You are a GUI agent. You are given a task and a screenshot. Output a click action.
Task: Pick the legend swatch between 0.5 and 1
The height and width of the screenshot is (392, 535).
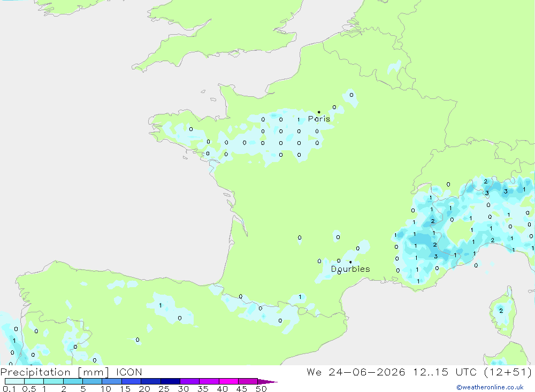(x=34, y=381)
